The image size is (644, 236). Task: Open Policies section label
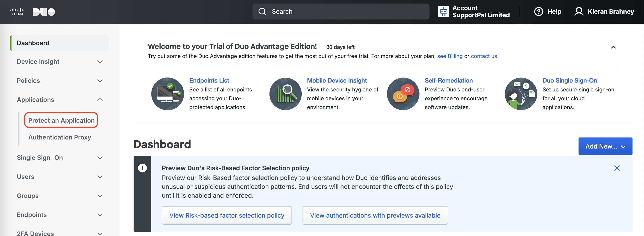[x=28, y=81]
